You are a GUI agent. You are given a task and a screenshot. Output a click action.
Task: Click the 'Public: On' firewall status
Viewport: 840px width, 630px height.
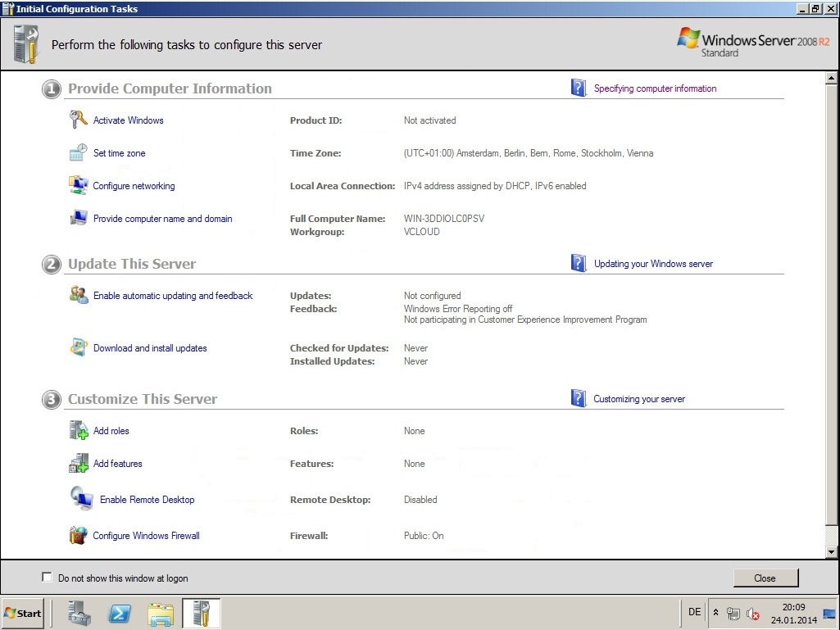(x=424, y=536)
